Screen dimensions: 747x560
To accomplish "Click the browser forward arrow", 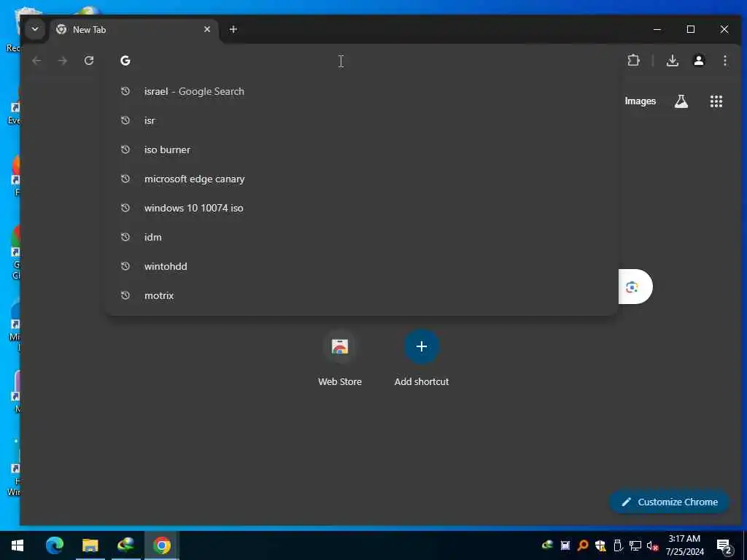I will click(63, 61).
